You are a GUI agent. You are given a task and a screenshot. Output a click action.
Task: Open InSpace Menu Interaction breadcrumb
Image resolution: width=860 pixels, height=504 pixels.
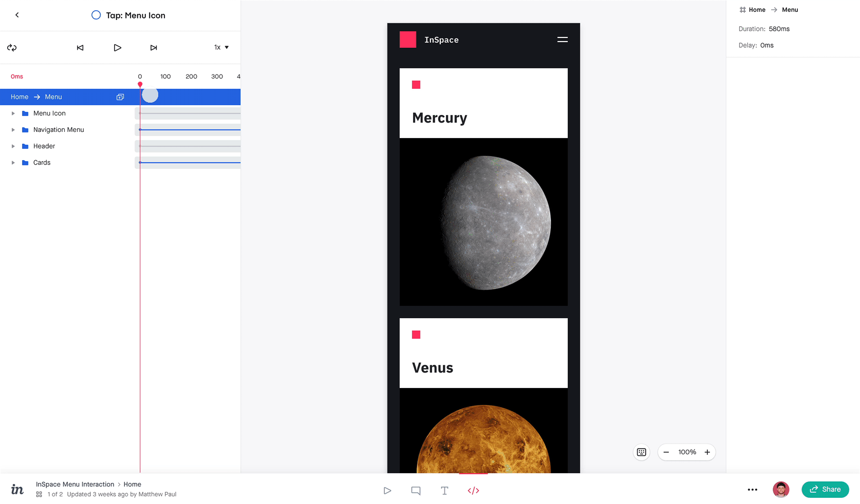[75, 484]
